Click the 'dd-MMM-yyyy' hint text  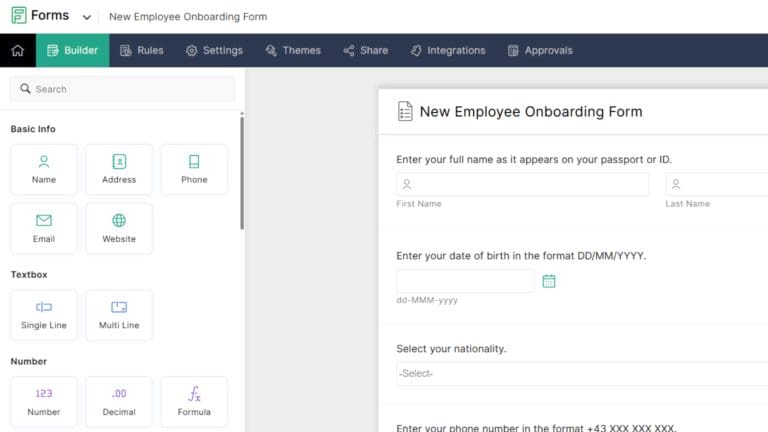pos(427,300)
